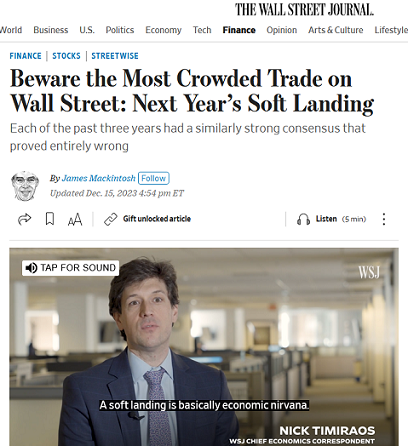Click the link chain gift icon
The image size is (408, 446).
[110, 219]
